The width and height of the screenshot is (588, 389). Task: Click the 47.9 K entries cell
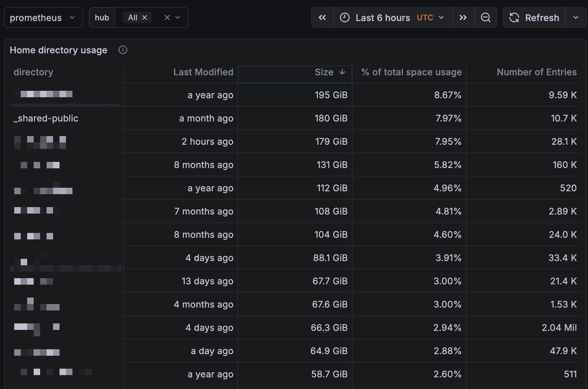point(524,351)
